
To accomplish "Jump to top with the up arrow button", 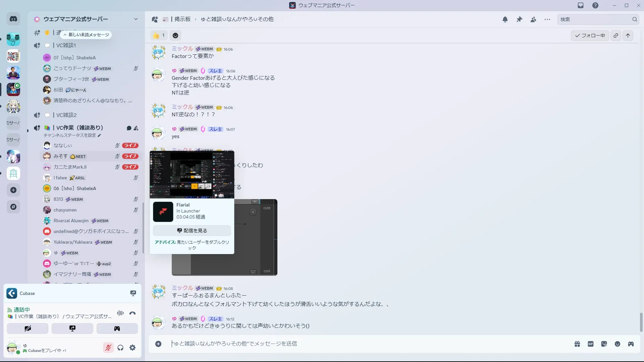I will [628, 36].
